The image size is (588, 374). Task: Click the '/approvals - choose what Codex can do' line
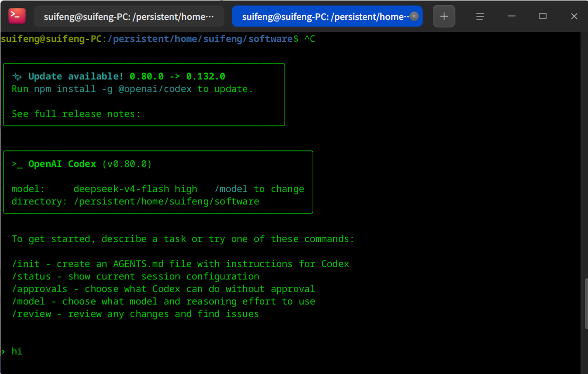[164, 289]
